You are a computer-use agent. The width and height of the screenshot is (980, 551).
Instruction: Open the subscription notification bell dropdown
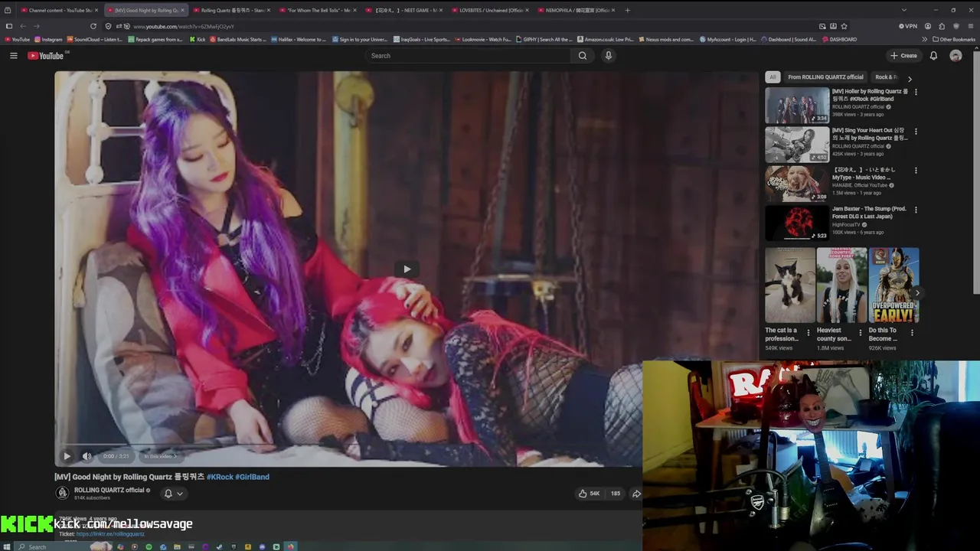174,494
